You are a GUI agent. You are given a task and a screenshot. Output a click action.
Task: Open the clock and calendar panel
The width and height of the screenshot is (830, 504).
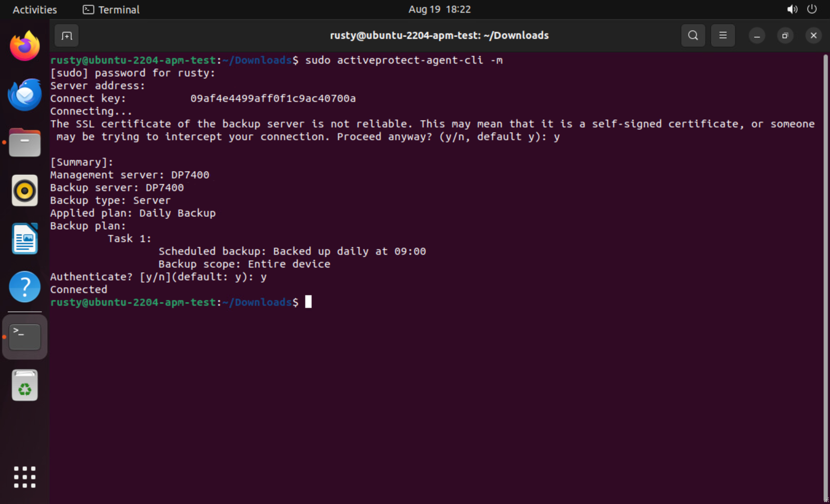pos(439,9)
